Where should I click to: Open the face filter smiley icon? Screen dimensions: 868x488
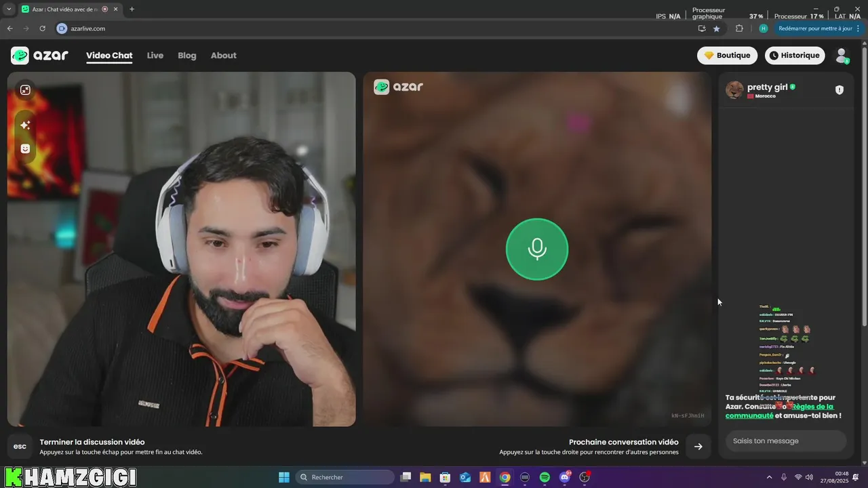(25, 148)
